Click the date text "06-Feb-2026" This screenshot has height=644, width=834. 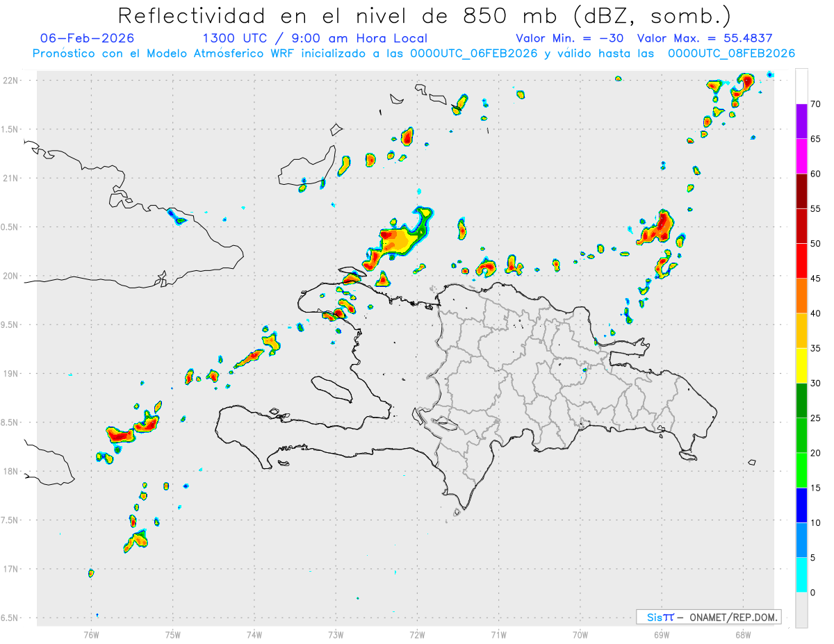tap(88, 38)
